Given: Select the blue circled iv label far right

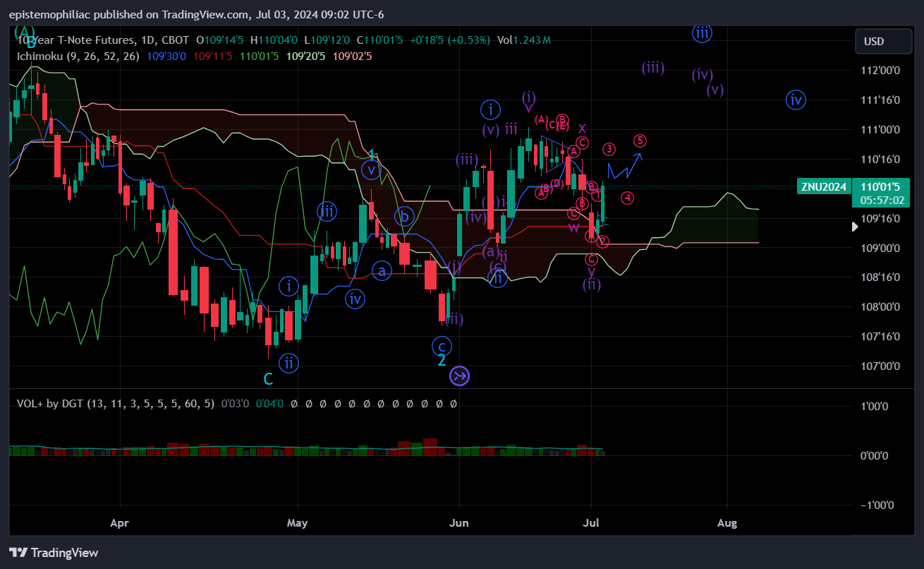Looking at the screenshot, I should pos(796,100).
